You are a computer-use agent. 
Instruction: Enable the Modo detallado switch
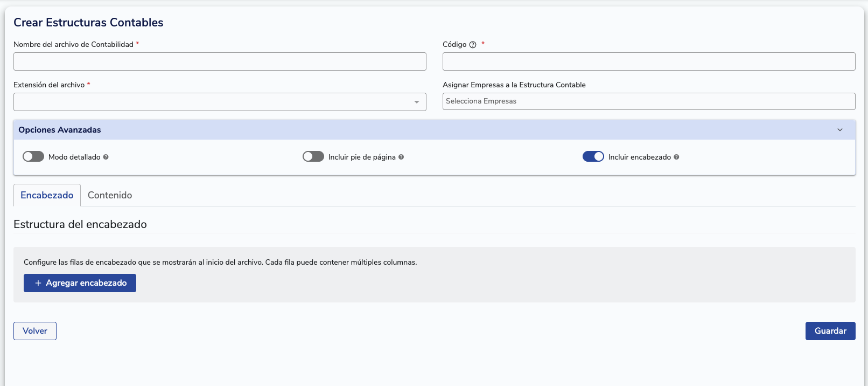pyautogui.click(x=33, y=156)
